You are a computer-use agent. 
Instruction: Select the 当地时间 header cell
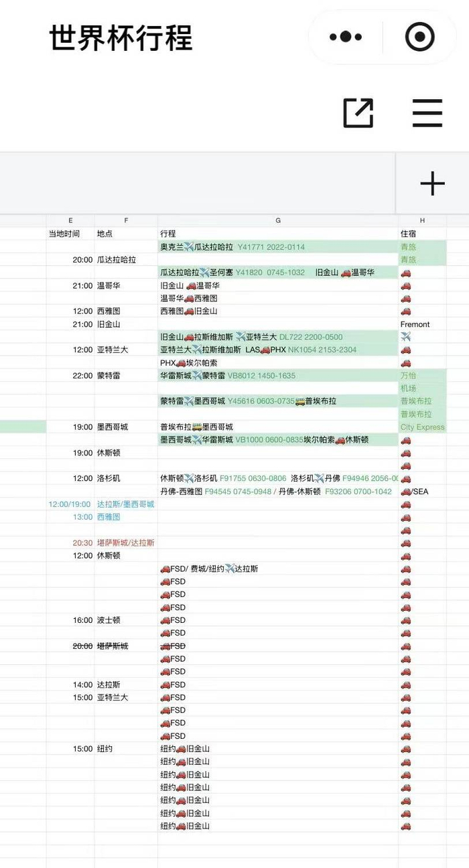point(70,234)
